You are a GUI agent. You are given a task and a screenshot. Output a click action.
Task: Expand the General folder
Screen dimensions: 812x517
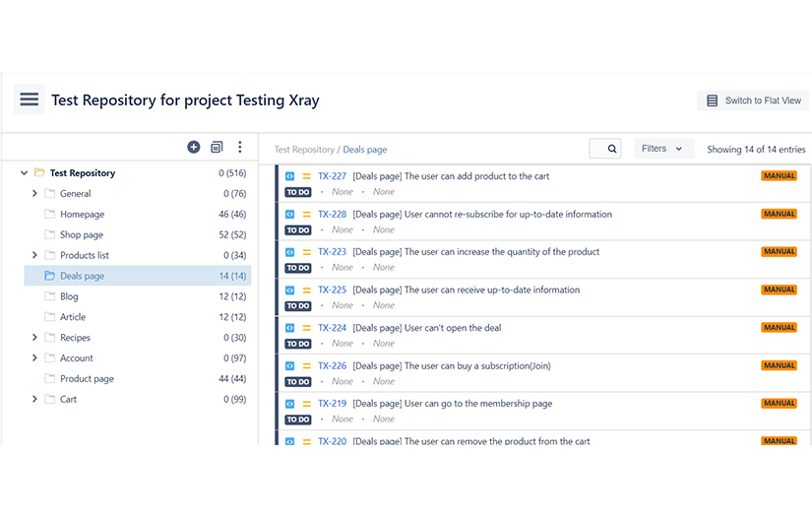pos(34,194)
